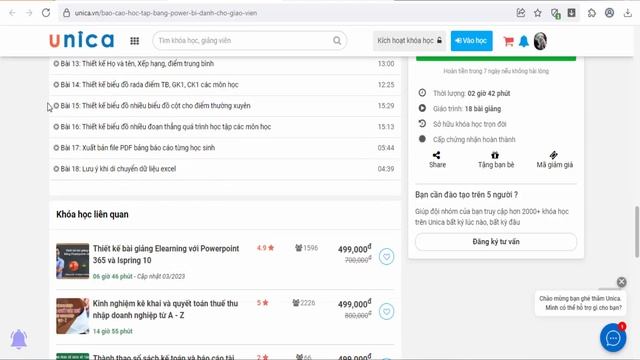Click 14 giờ 55 phút course duration
The height and width of the screenshot is (360, 640).
(113, 331)
